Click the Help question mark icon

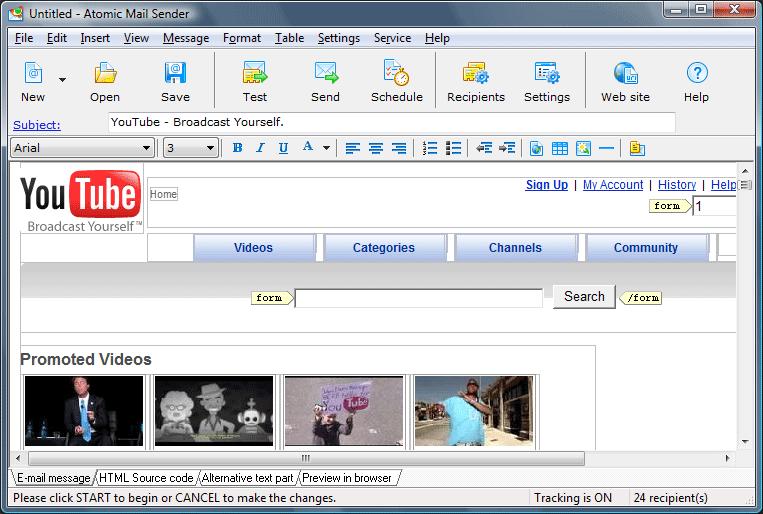697,73
